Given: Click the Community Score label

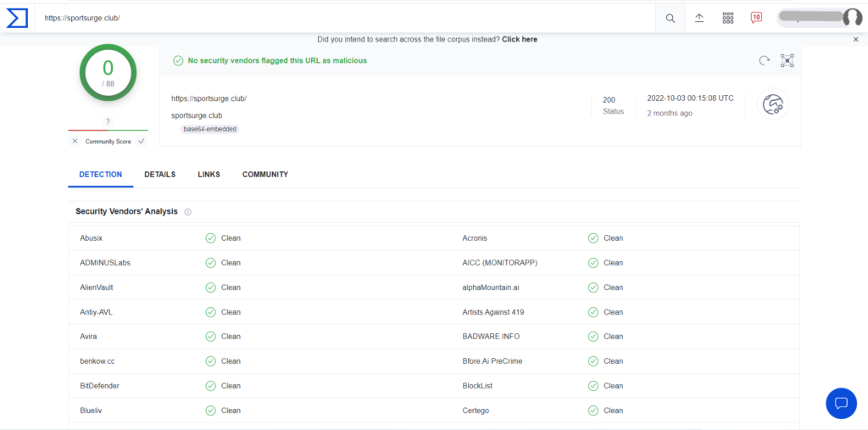Looking at the screenshot, I should 108,142.
